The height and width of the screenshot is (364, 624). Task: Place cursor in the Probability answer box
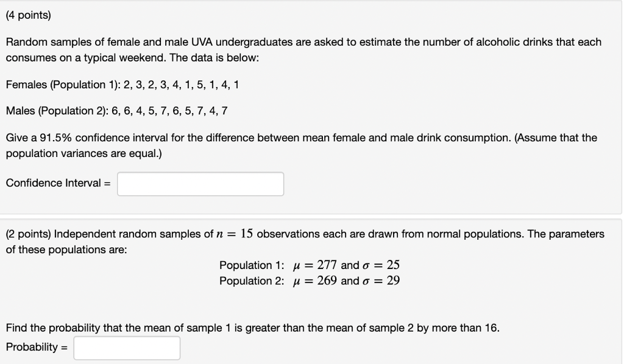[x=126, y=348]
